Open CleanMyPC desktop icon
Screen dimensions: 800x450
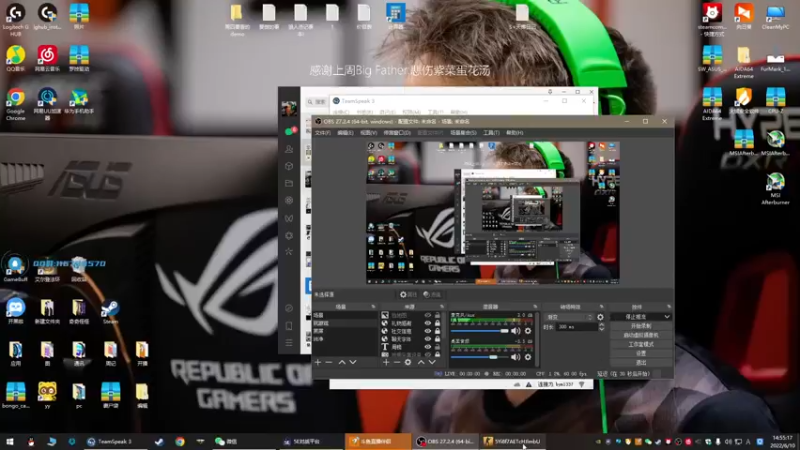[x=776, y=16]
